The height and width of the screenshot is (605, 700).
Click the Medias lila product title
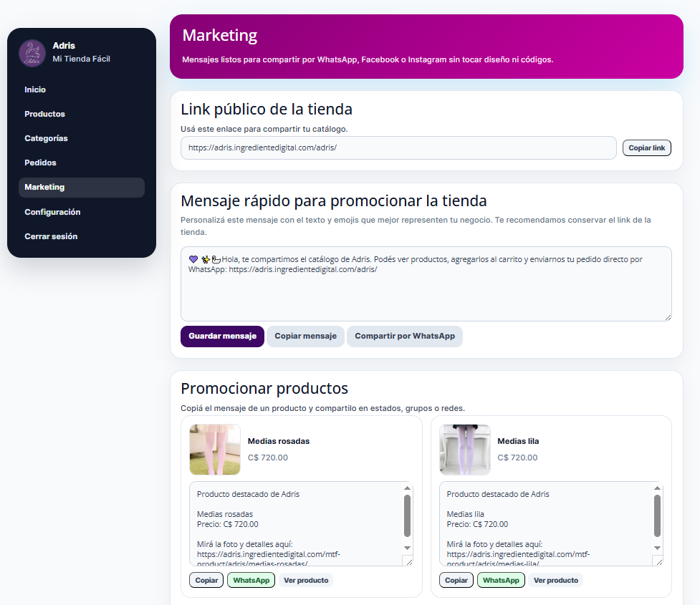518,441
